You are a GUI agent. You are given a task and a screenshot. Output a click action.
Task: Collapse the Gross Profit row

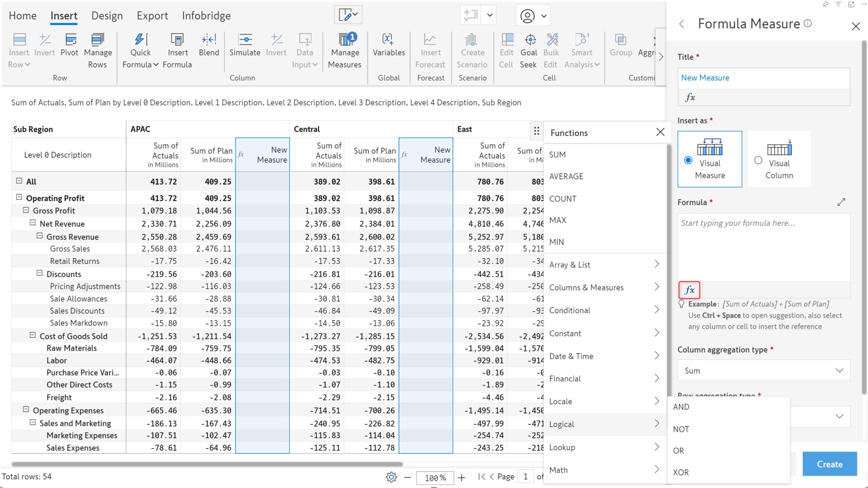click(x=26, y=210)
